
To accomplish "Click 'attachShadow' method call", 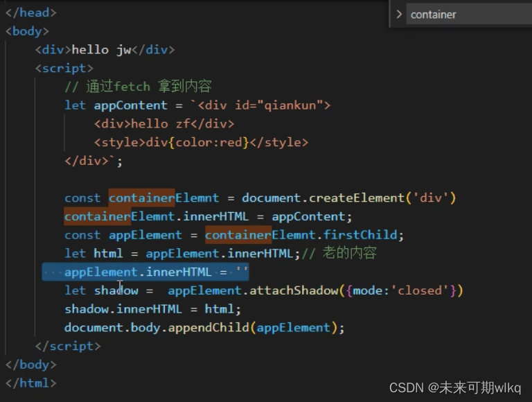I will (x=294, y=290).
